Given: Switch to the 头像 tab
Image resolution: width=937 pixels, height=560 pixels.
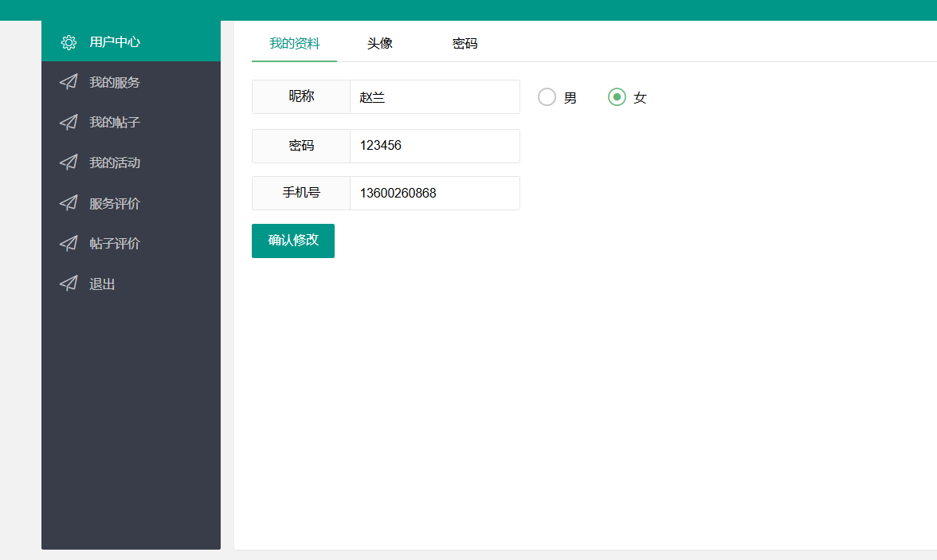Looking at the screenshot, I should click(x=380, y=44).
